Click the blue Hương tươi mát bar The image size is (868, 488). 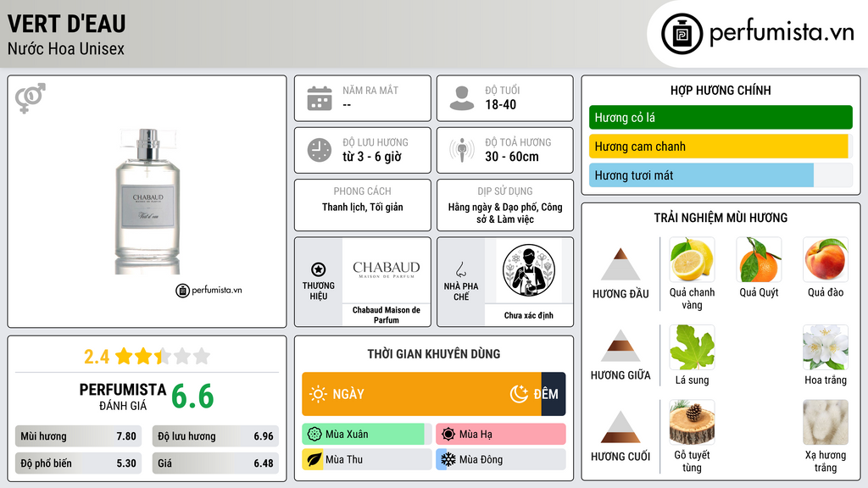721,175
